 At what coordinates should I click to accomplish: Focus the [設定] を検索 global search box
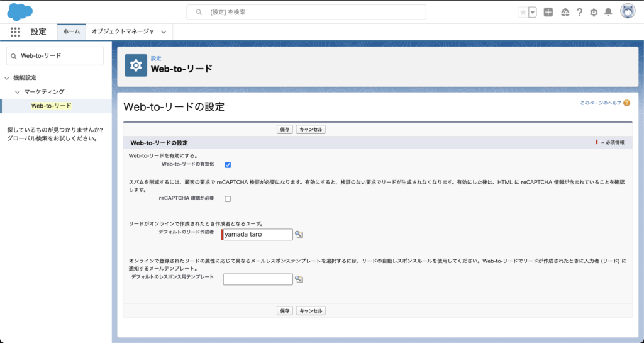coord(306,13)
